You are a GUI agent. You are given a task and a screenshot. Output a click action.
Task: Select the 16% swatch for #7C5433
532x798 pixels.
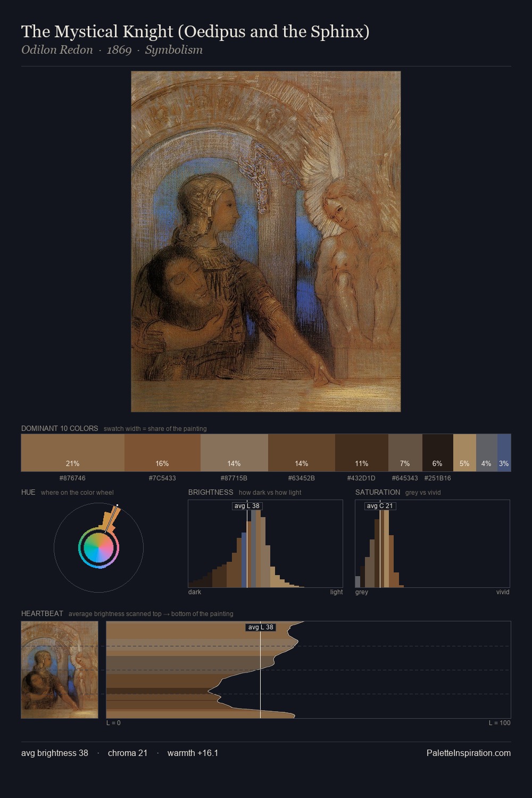[x=162, y=453]
